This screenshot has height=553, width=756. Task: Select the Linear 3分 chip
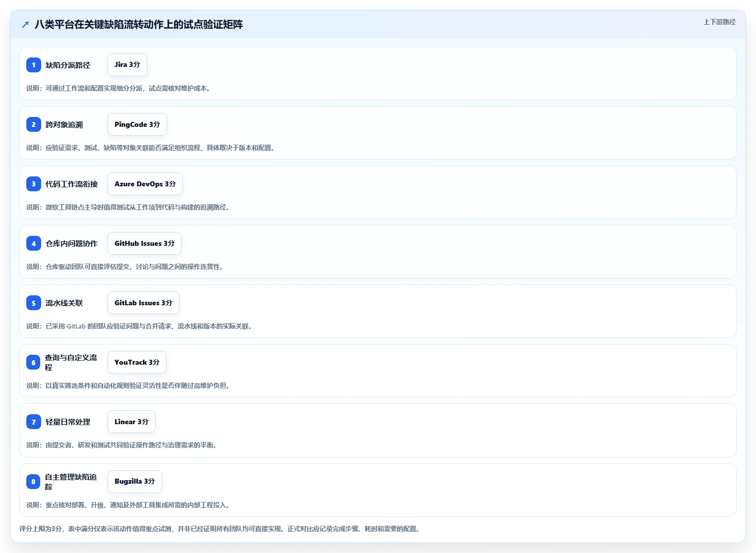point(131,422)
